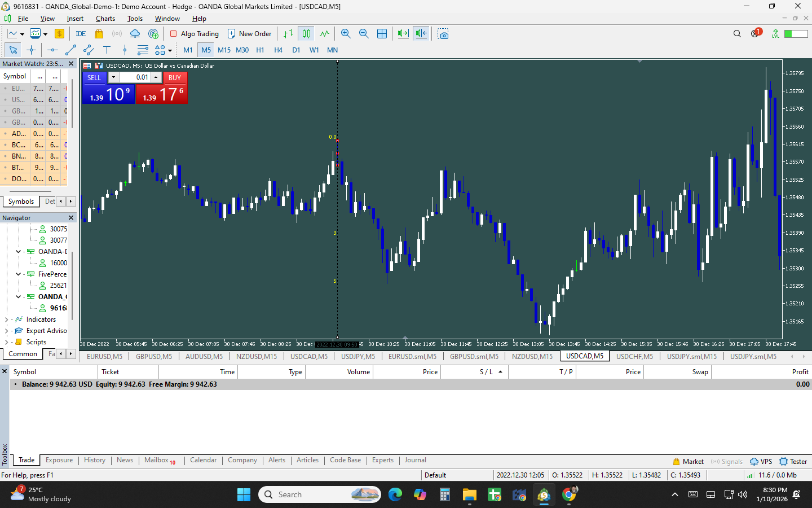Open File Explorer from the taskbar
Screen dimensions: 812x508
[469, 494]
